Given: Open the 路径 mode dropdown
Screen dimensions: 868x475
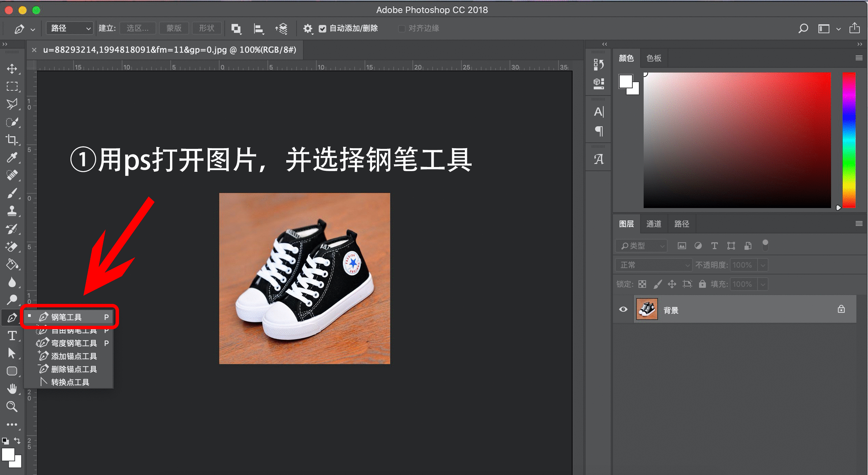Looking at the screenshot, I should click(70, 28).
